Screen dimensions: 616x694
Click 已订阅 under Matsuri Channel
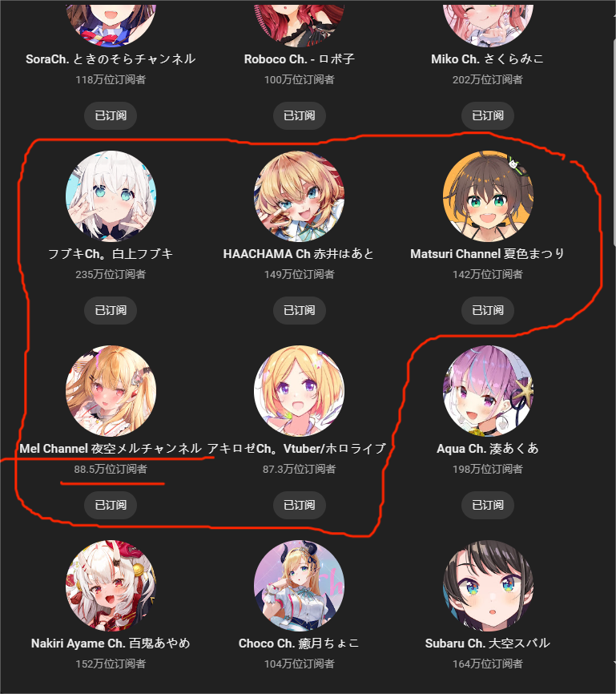[488, 310]
